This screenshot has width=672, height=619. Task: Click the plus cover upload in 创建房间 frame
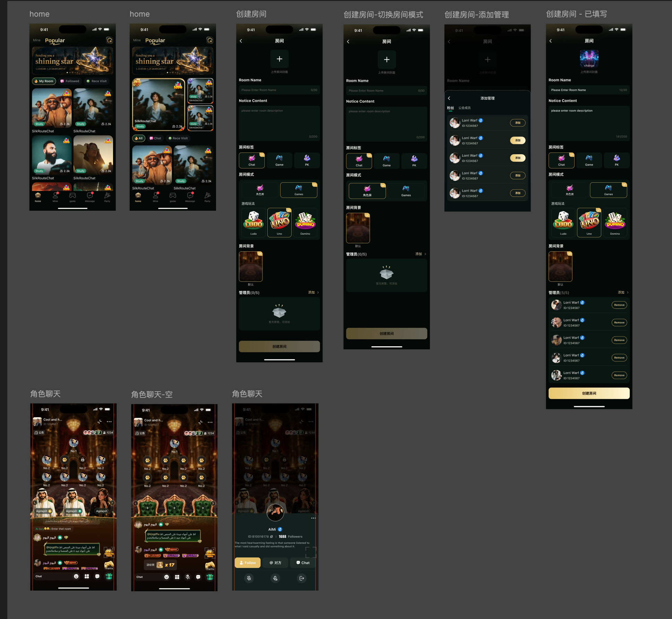279,59
